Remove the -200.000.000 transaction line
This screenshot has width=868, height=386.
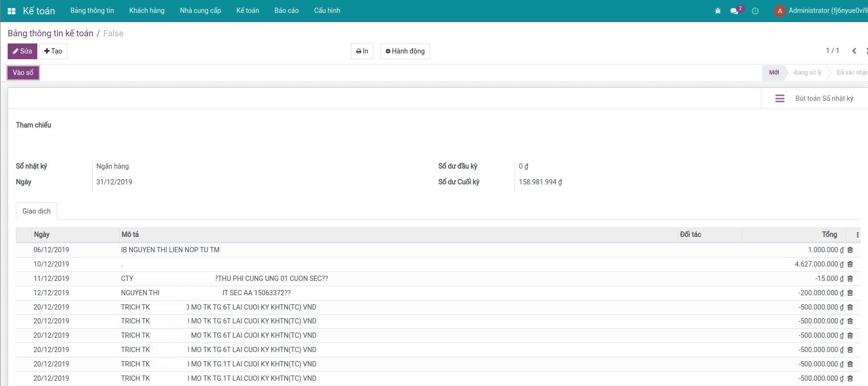tap(850, 293)
